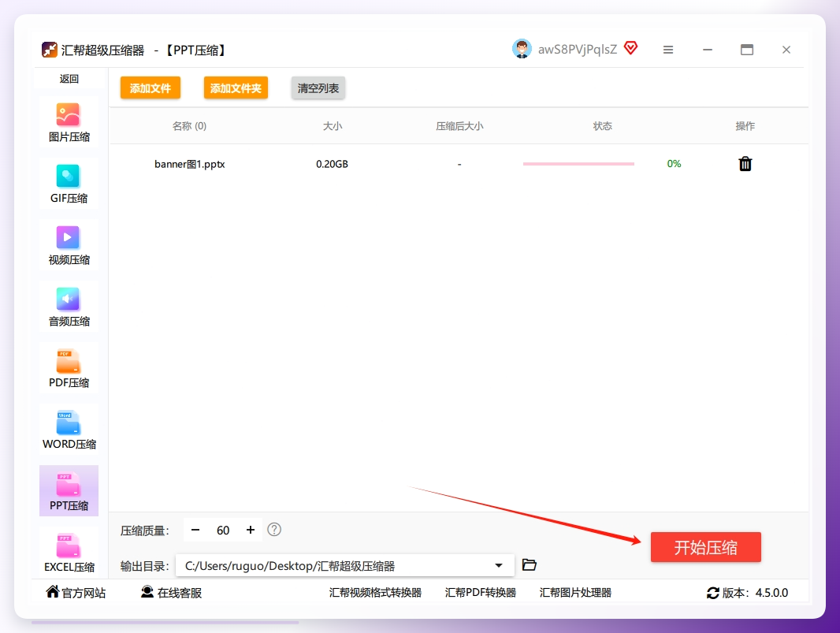Image resolution: width=840 pixels, height=633 pixels.
Task: Click the red VIP diamond badge
Action: 631,48
